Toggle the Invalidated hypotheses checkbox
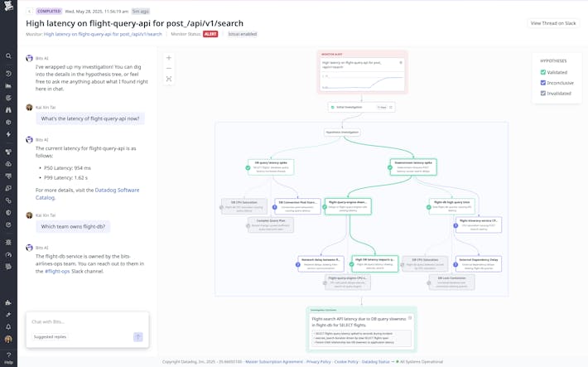The width and height of the screenshot is (588, 367). (543, 93)
